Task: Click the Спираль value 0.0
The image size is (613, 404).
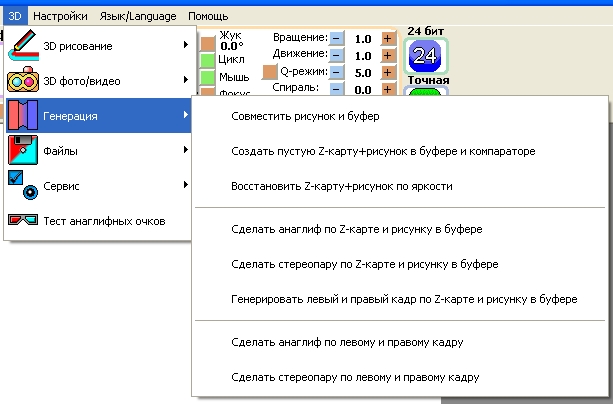Action: click(x=363, y=90)
